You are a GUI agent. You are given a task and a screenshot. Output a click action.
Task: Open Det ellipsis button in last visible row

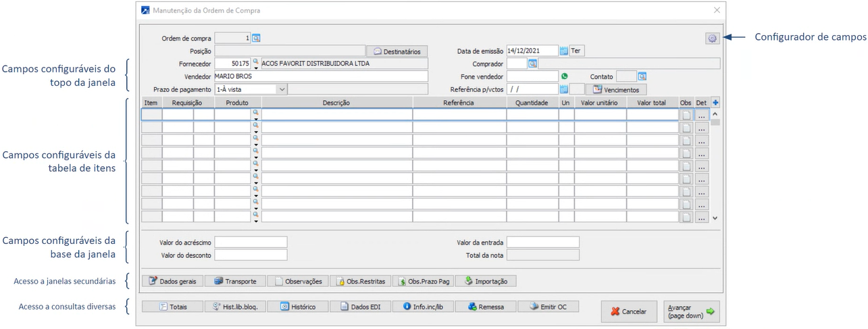click(x=702, y=218)
